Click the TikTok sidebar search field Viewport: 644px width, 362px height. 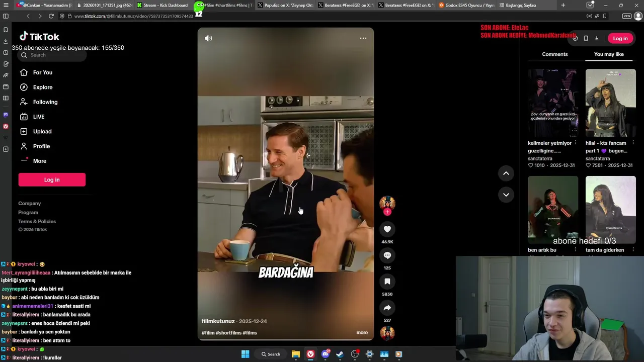click(x=52, y=55)
